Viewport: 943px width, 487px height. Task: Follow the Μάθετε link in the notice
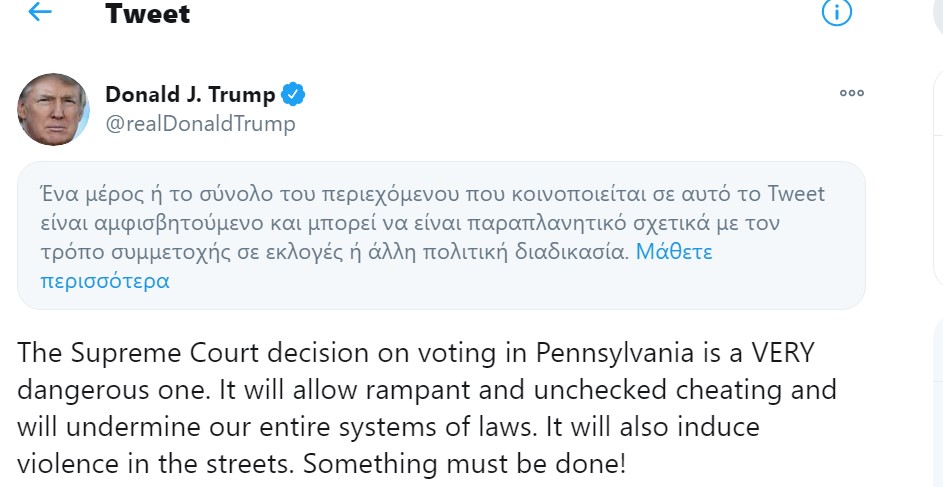674,251
